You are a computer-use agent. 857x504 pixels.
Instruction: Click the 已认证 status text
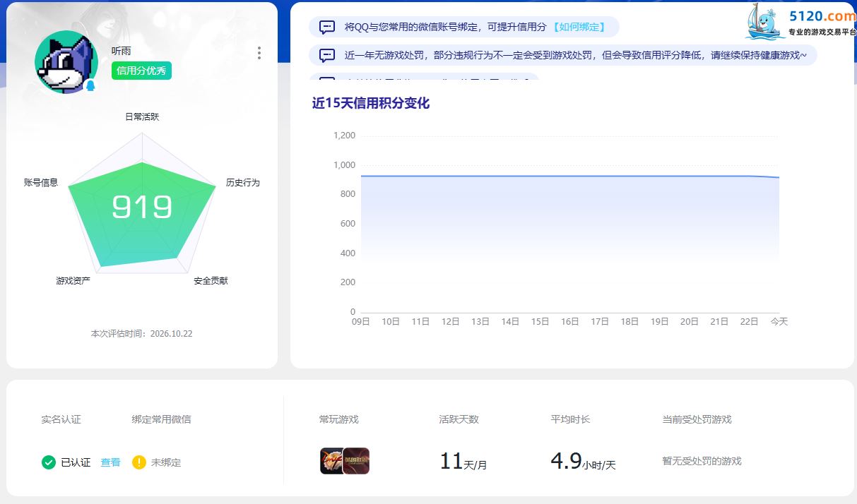76,462
